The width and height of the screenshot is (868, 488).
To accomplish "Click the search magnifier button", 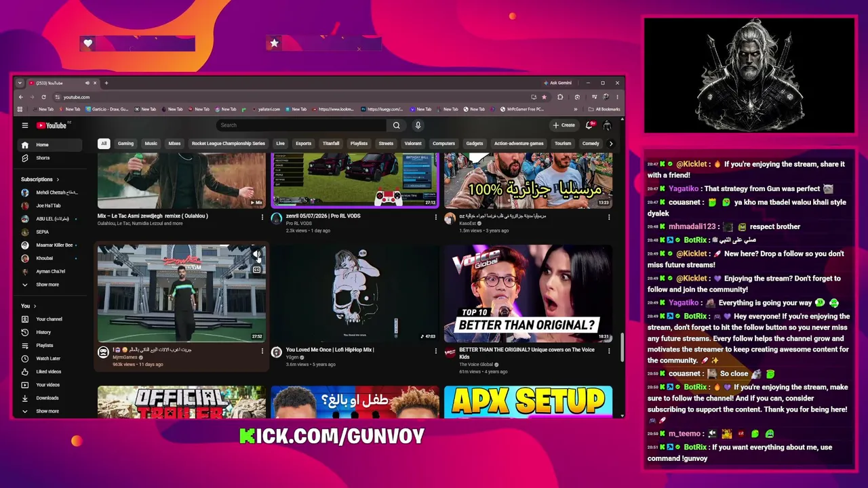I will (x=397, y=125).
